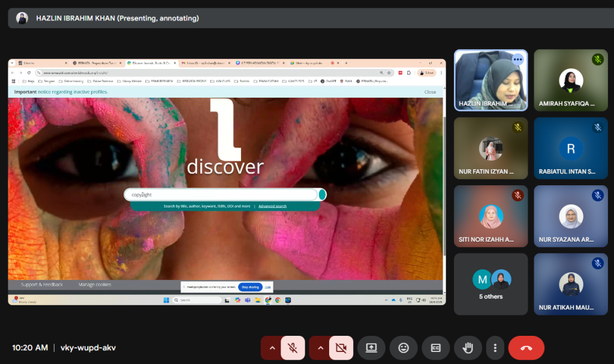Open Microsoft Teams from shared taskbar
The height and width of the screenshot is (364, 614).
248,300
